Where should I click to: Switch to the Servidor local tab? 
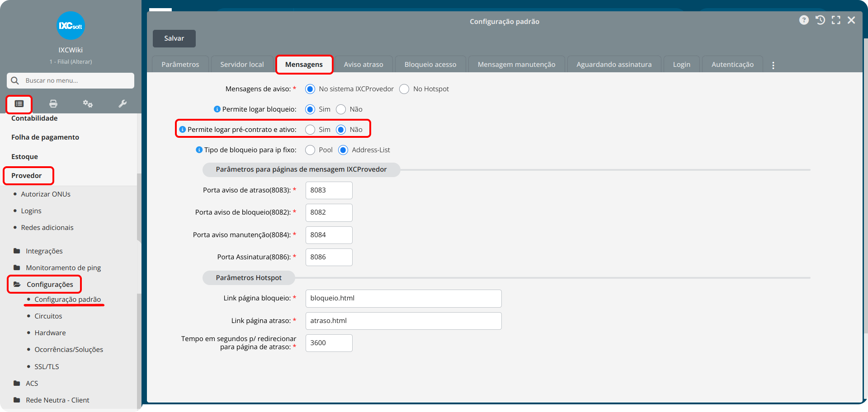[242, 64]
